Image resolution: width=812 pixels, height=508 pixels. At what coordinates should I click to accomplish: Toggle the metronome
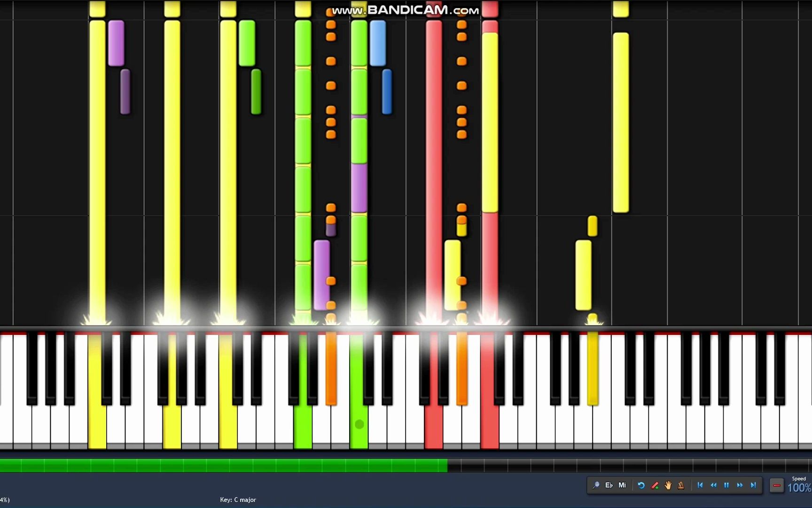tap(681, 485)
